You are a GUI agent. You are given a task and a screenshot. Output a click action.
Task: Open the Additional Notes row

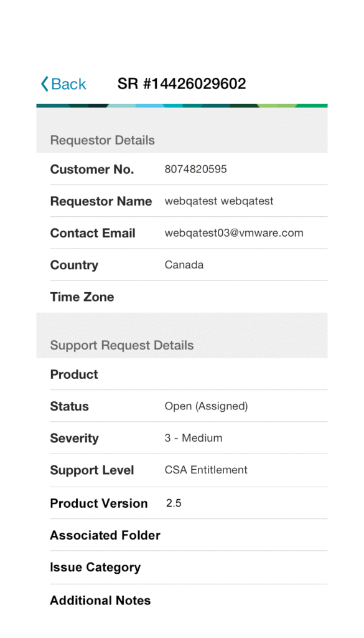182,601
